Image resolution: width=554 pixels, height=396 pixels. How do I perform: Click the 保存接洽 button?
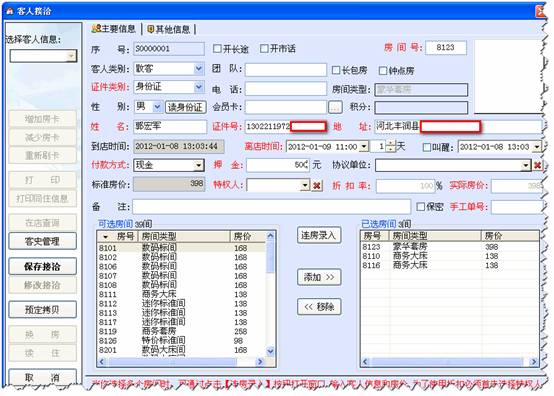tap(42, 266)
